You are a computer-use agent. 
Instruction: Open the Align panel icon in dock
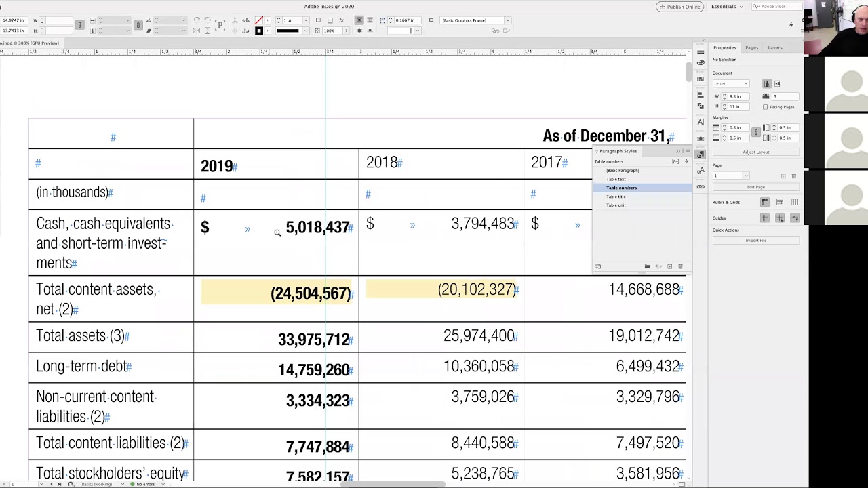coord(701,95)
